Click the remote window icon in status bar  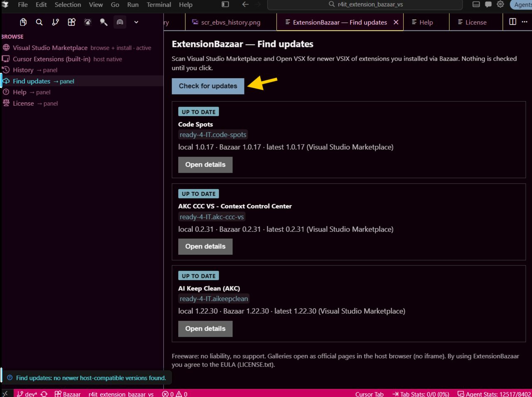(x=5, y=394)
